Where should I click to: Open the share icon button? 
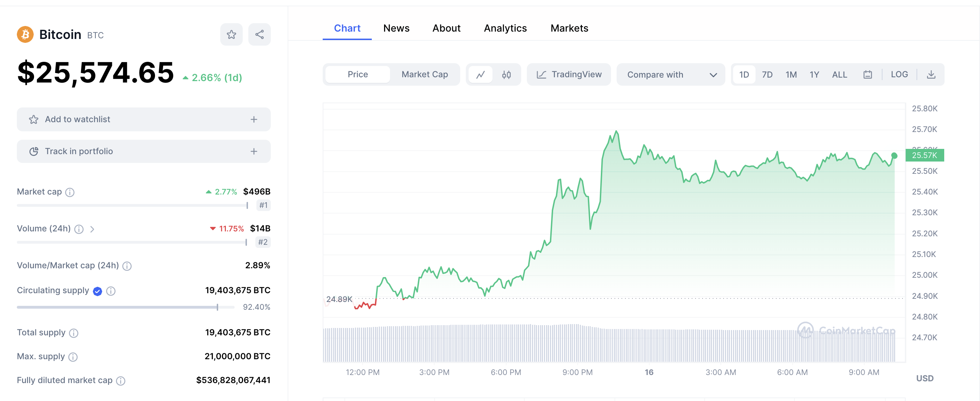click(x=260, y=35)
